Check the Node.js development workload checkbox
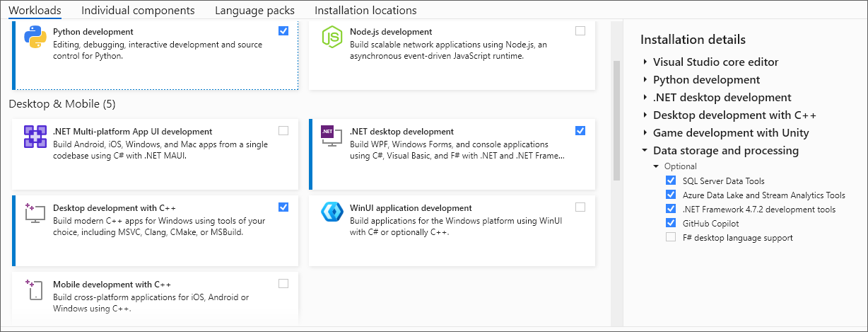Image resolution: width=868 pixels, height=332 pixels. point(580,31)
